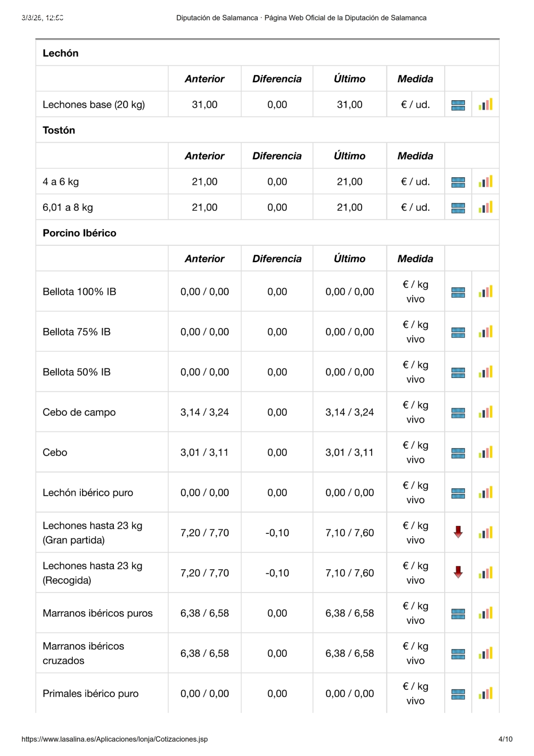Click the blue trend icon for Lechón ibérico puro
The width and height of the screenshot is (534, 756).
[x=458, y=493]
